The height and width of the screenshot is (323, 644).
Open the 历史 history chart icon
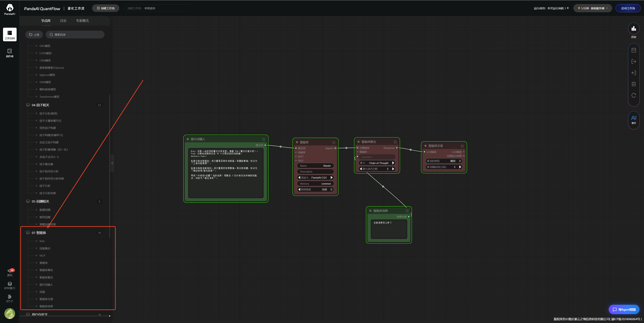tap(633, 29)
